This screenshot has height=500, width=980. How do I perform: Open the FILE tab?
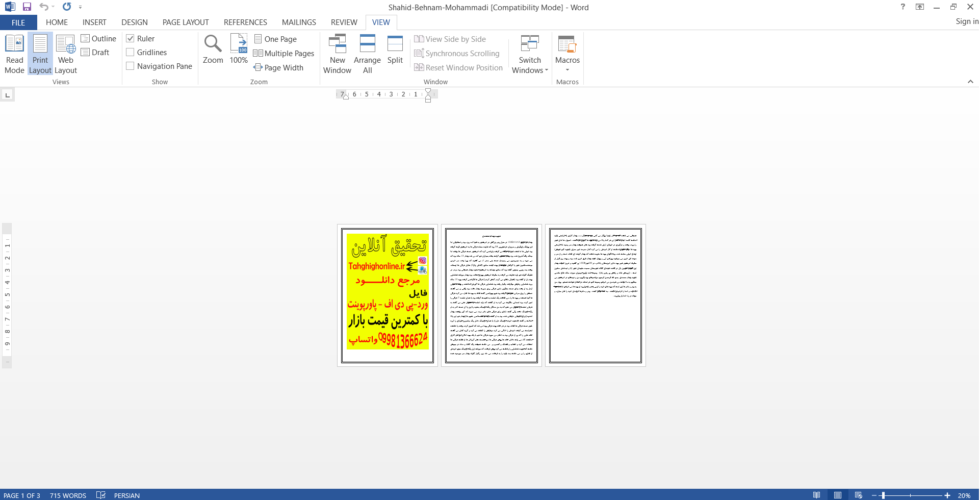click(x=18, y=22)
